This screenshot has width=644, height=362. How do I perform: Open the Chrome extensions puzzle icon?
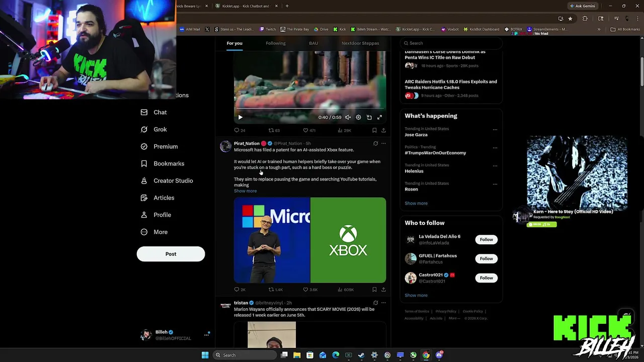pos(585,19)
